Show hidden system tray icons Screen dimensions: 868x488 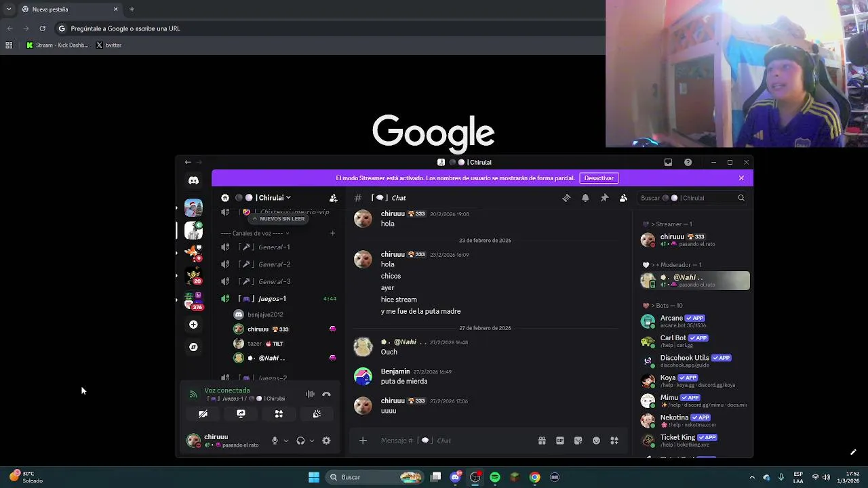(x=751, y=477)
